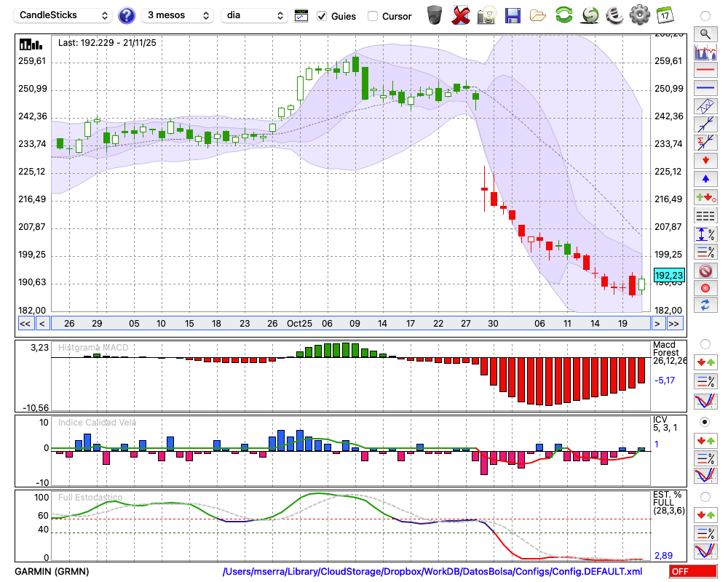Image resolution: width=728 pixels, height=582 pixels.
Task: Click the >> jump-to-end button
Action: coord(675,324)
